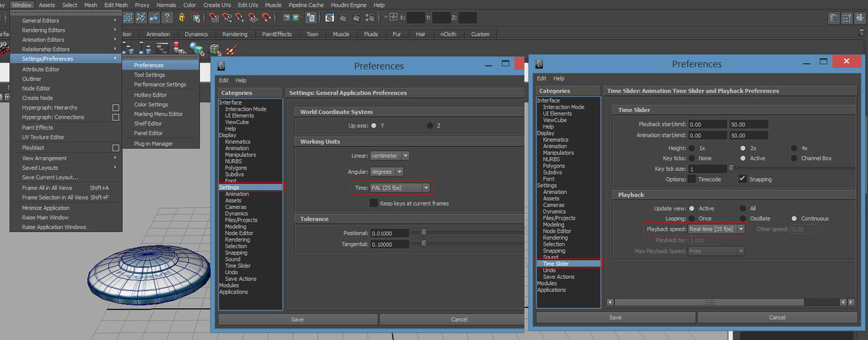Screen dimensions: 868x340
Task: Open Edit menu in Time Slider Preferences dialog
Action: pyautogui.click(x=541, y=78)
